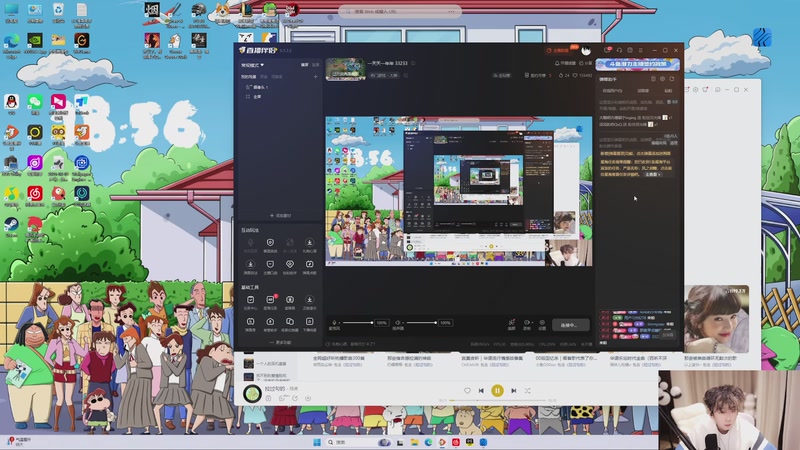The width and height of the screenshot is (800, 450).
Task: Open File Explorer from the taskbar
Action: [414, 442]
